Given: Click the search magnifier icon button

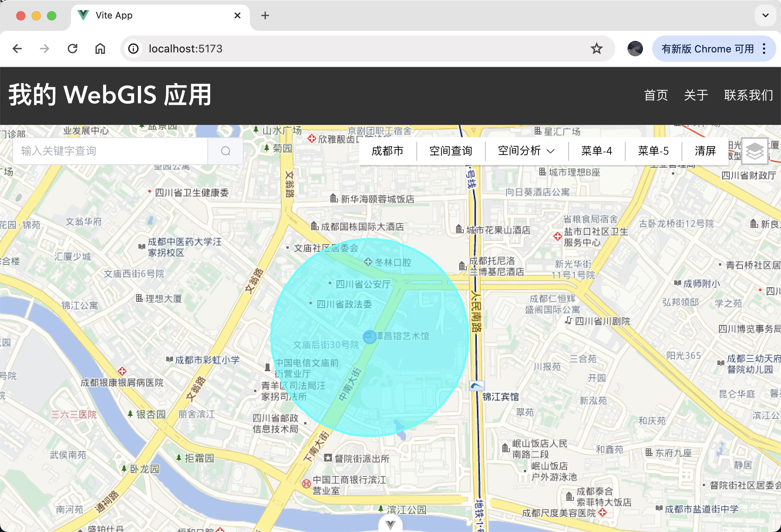Looking at the screenshot, I should (x=226, y=151).
